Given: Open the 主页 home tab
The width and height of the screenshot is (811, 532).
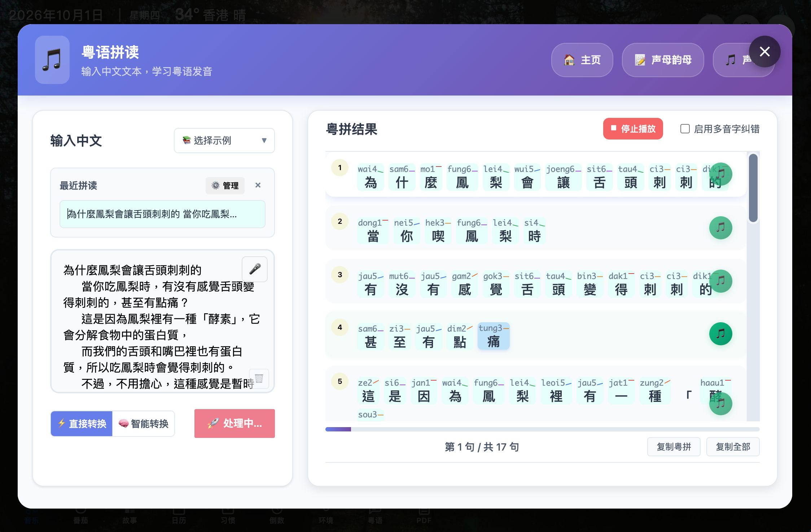Looking at the screenshot, I should coord(582,60).
